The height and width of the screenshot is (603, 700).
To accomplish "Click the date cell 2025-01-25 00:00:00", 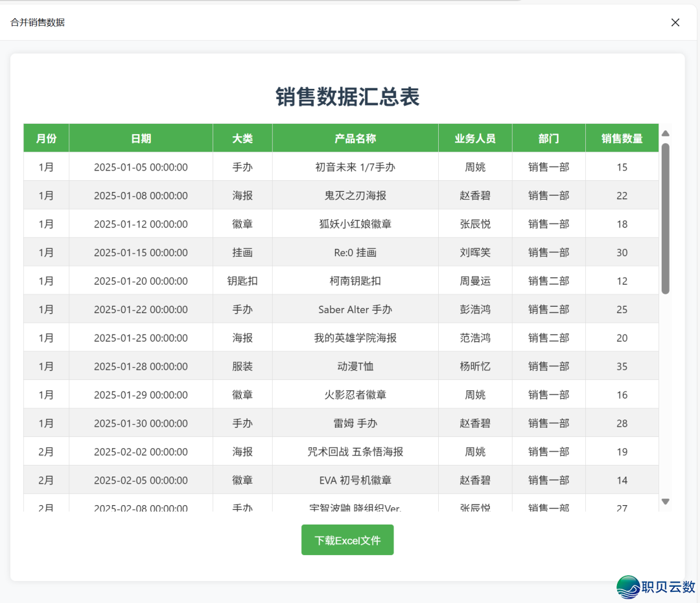I will (141, 338).
